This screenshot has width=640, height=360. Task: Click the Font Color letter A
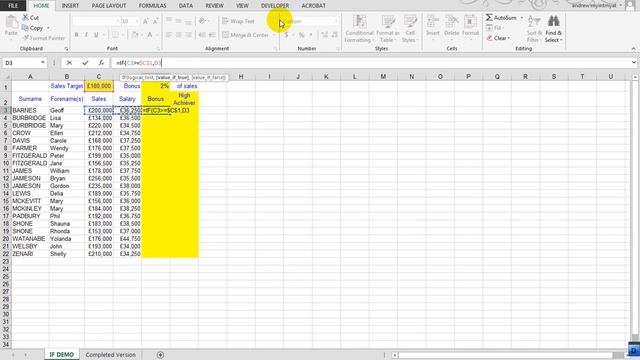click(x=150, y=35)
